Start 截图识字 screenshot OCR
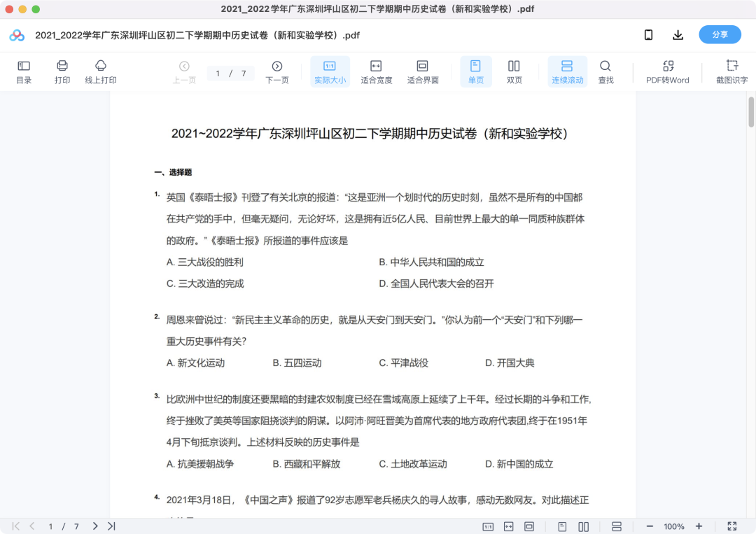The width and height of the screenshot is (756, 534). (731, 72)
